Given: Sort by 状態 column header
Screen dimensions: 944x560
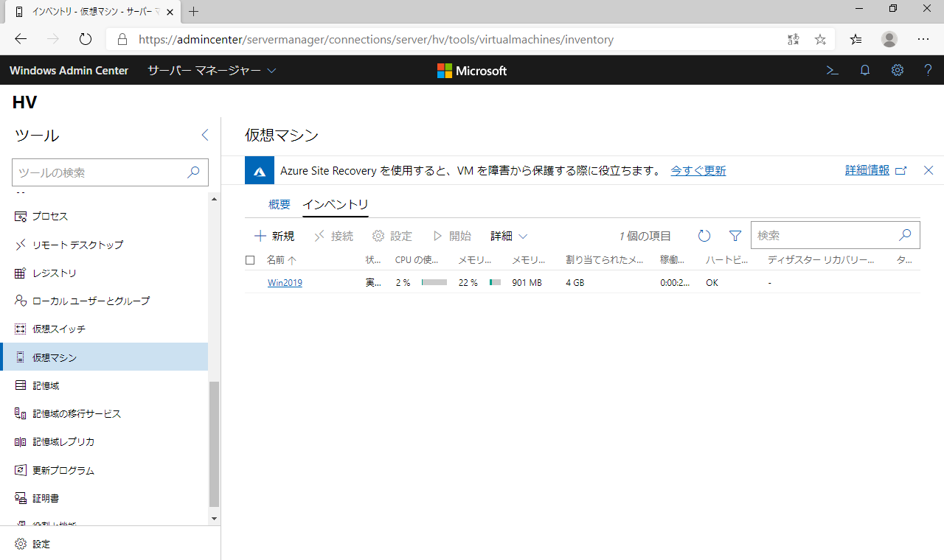Looking at the screenshot, I should click(x=373, y=260).
